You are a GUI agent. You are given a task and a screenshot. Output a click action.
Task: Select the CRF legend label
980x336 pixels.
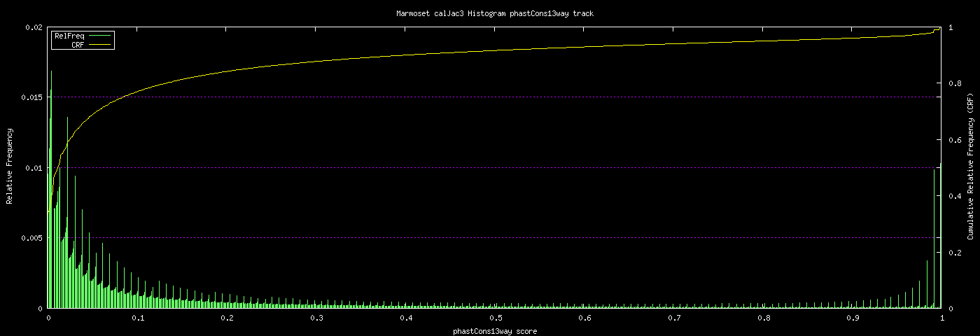point(77,45)
